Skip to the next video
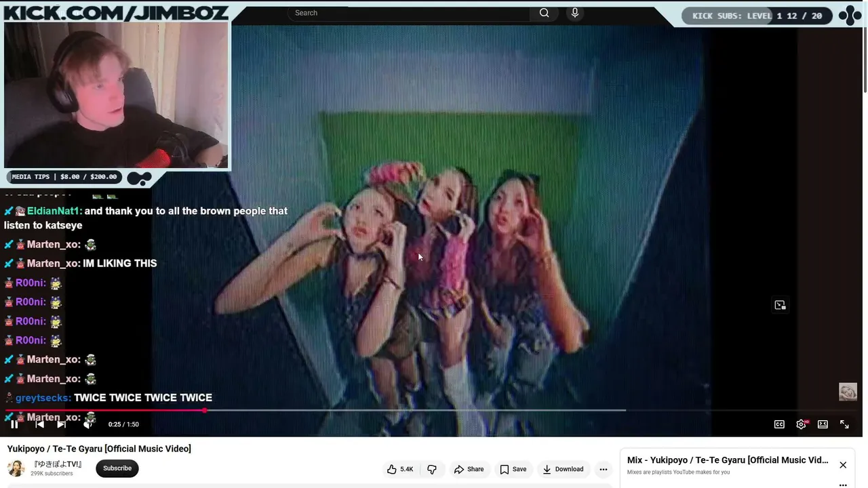Image resolution: width=868 pixels, height=488 pixels. 61,424
